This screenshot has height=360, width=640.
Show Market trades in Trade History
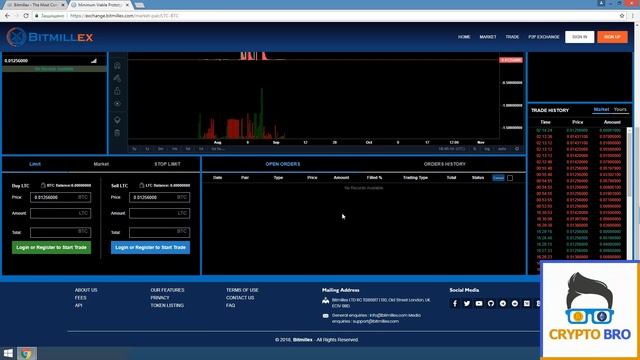click(x=601, y=109)
